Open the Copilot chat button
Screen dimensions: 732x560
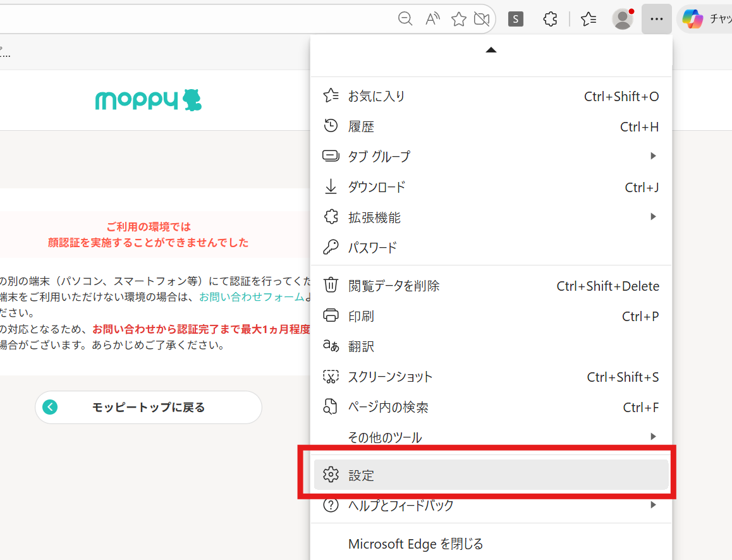(703, 19)
